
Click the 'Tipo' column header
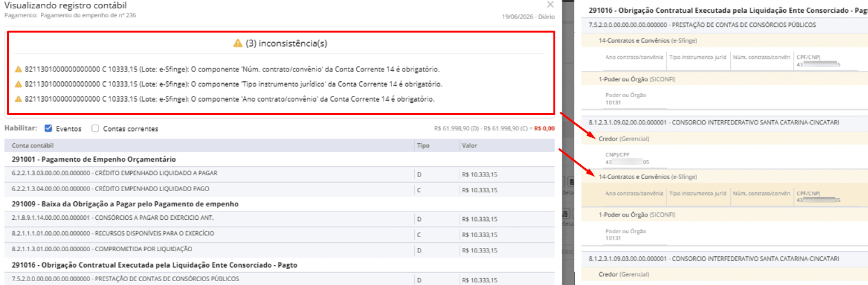pos(423,146)
